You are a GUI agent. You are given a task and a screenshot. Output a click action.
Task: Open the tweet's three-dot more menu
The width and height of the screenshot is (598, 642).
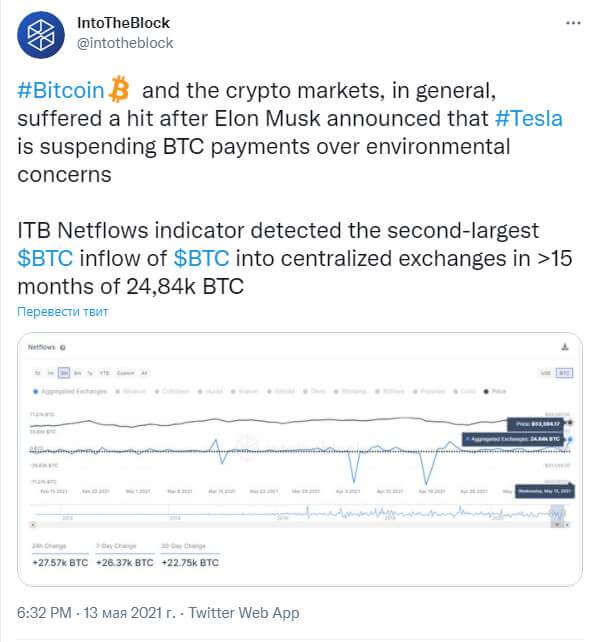point(573,23)
